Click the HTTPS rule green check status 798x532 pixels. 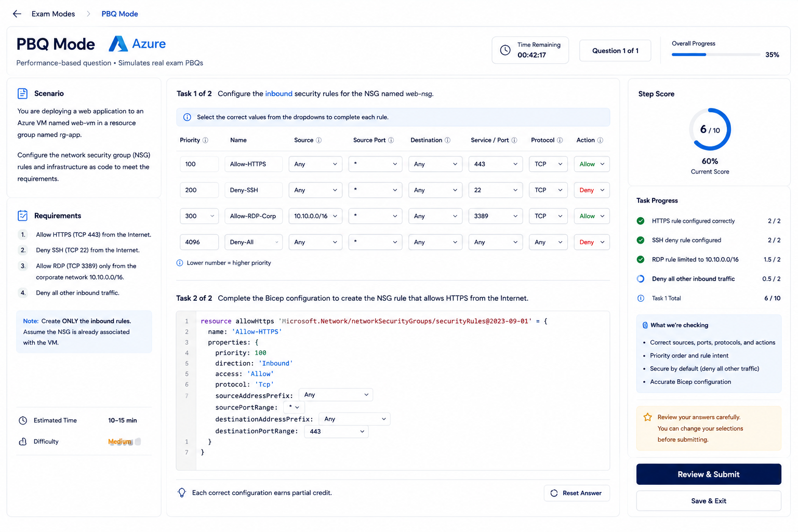point(641,221)
